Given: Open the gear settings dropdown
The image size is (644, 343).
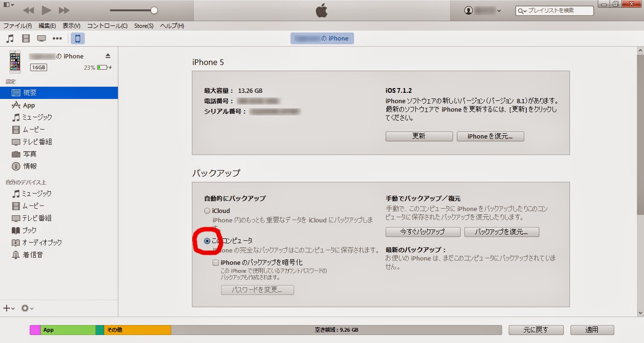Looking at the screenshot, I should point(27,308).
